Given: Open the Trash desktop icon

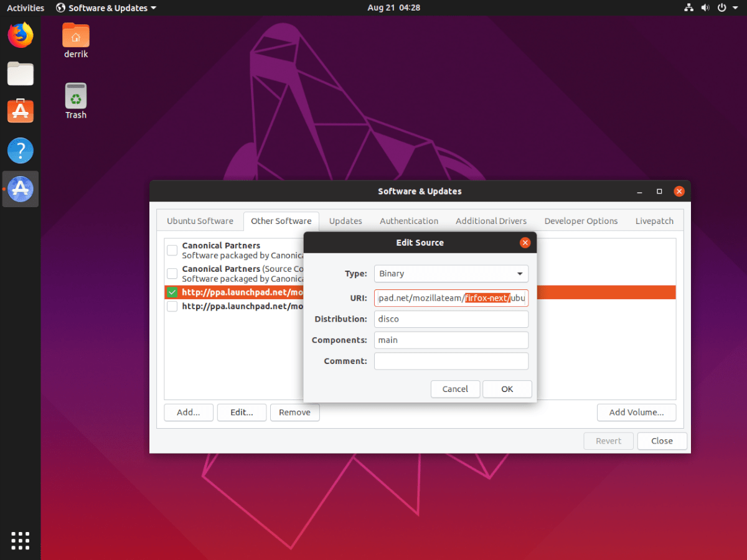Looking at the screenshot, I should pyautogui.click(x=76, y=101).
